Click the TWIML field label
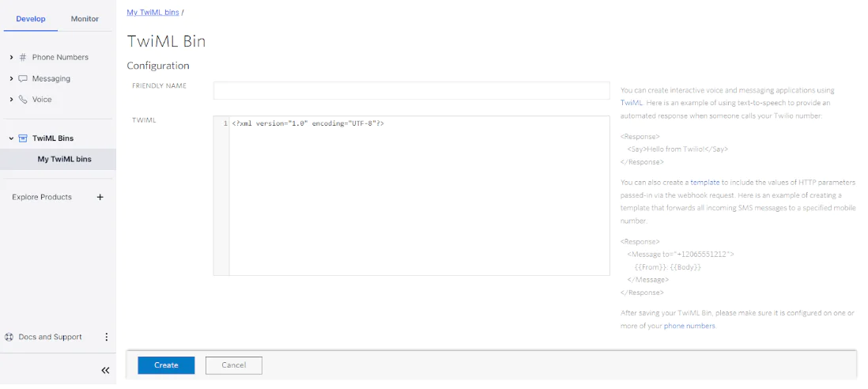This screenshot has width=868, height=389. pos(144,120)
